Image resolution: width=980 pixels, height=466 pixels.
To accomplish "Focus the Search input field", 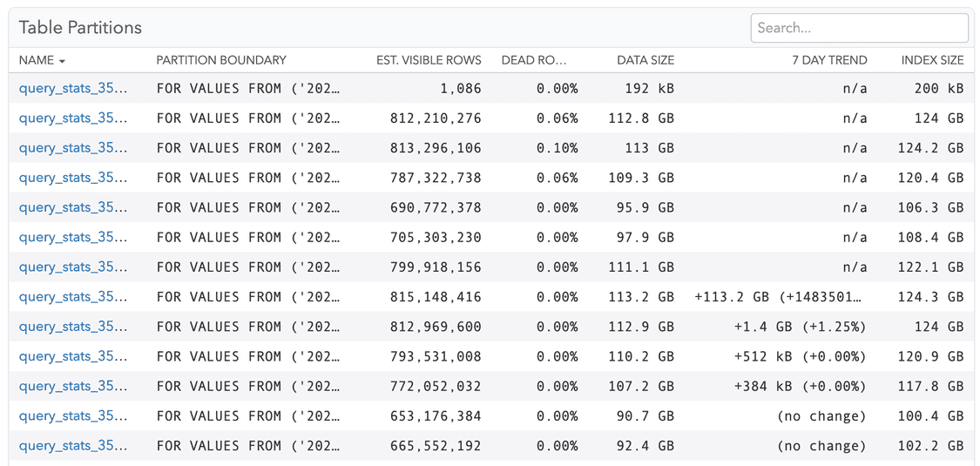I will 860,28.
